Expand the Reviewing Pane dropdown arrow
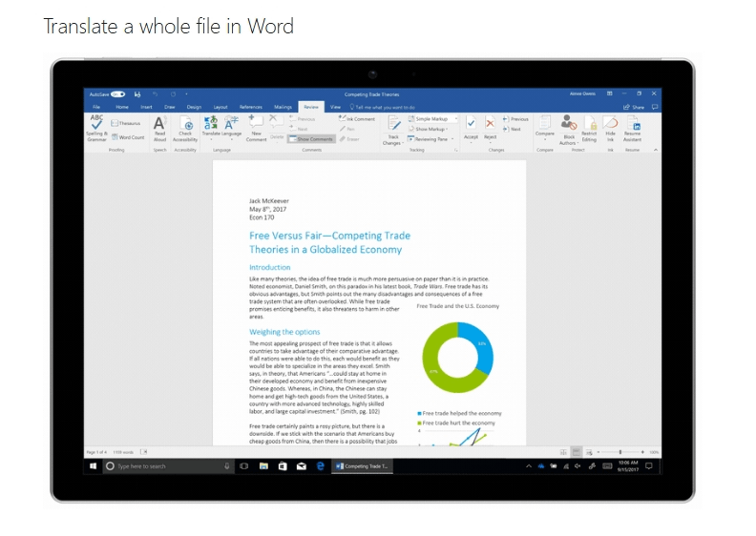Screen dimensions: 756x536 click(x=452, y=138)
